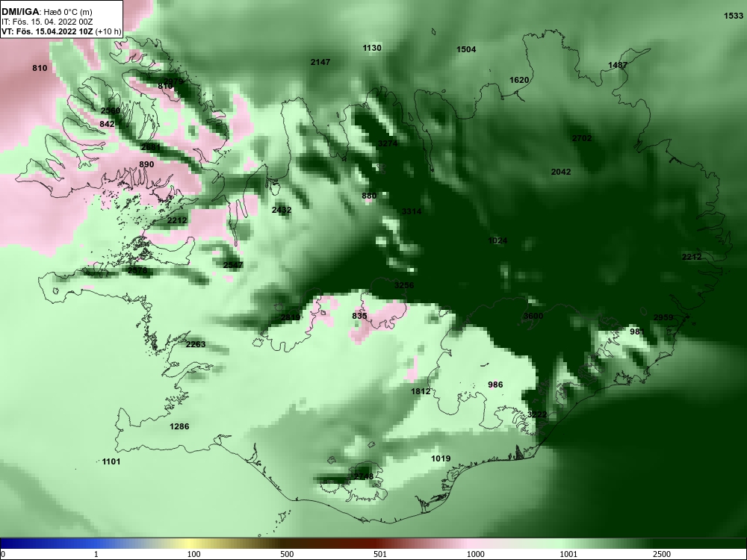Click the map value 1620
The height and width of the screenshot is (560, 747).
click(519, 80)
